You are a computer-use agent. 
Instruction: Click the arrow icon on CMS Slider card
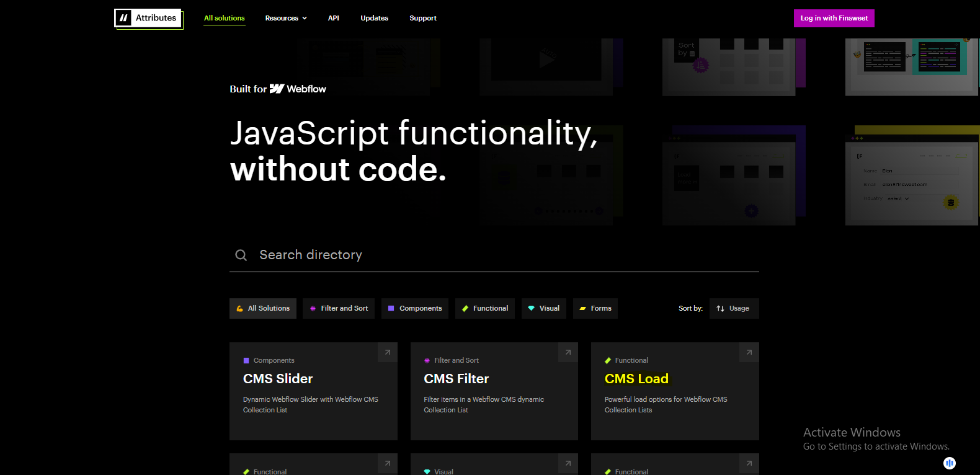coord(388,352)
